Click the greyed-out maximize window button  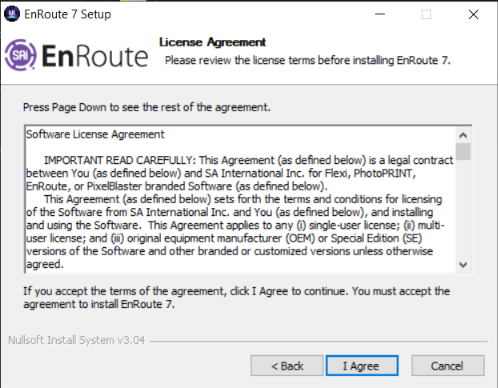point(426,14)
